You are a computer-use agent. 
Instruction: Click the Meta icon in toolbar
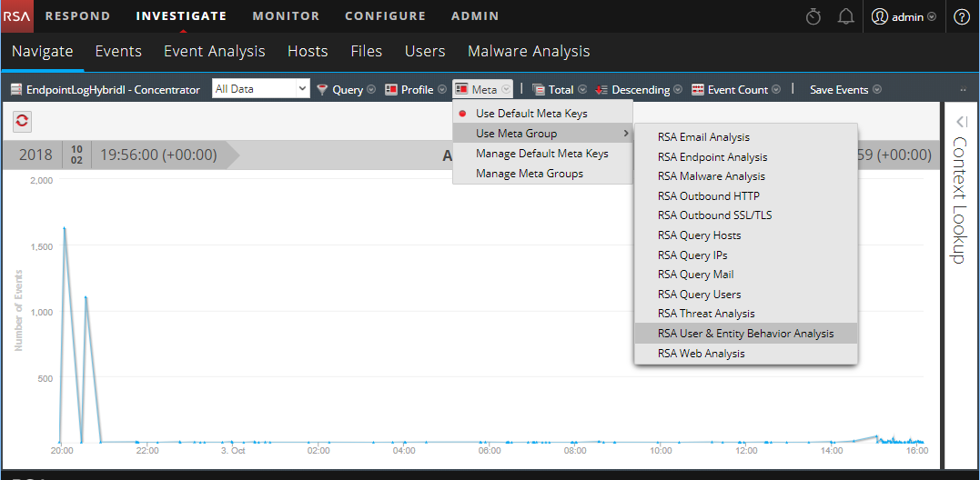(462, 90)
